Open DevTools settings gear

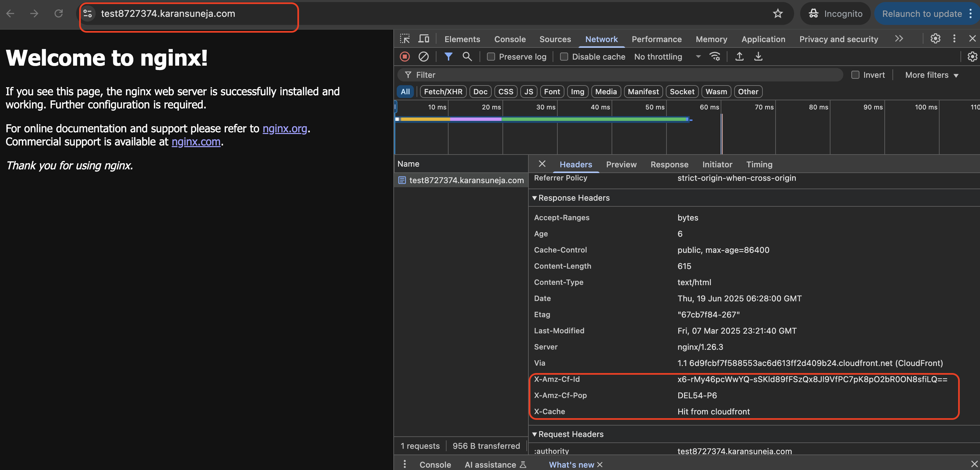coord(935,39)
